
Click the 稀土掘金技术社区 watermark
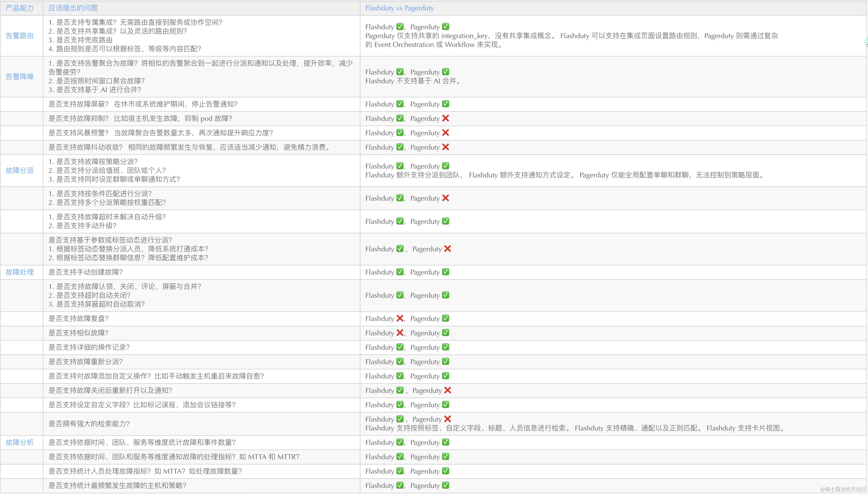point(843,489)
